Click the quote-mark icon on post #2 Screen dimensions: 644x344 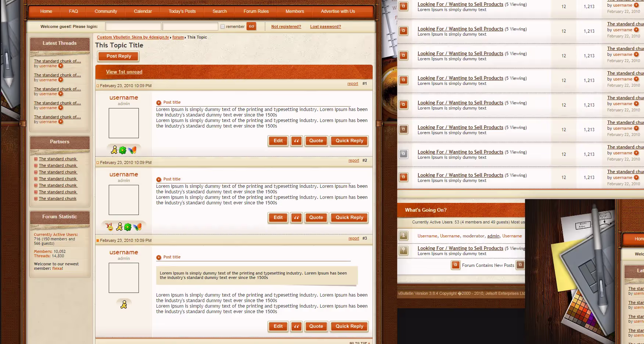click(296, 218)
